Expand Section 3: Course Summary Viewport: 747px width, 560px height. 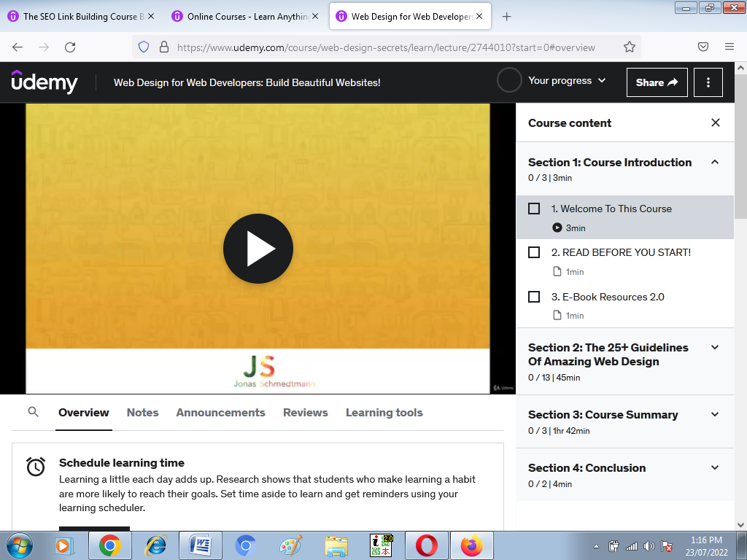(715, 415)
